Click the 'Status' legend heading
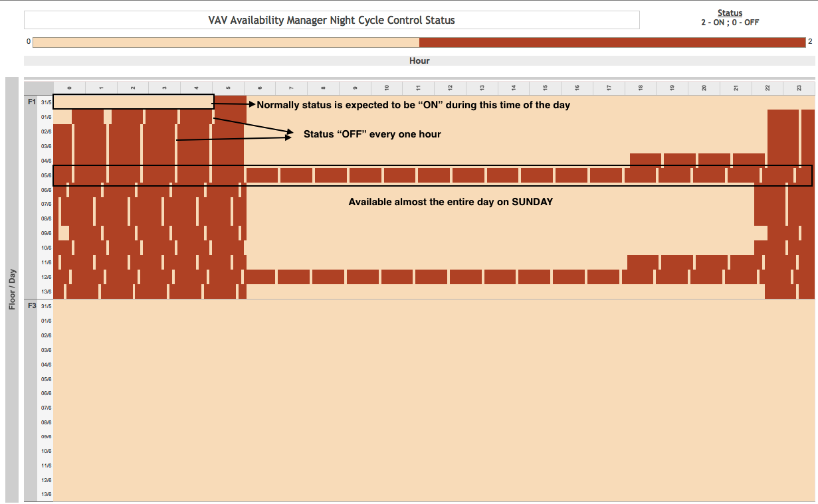The height and width of the screenshot is (504, 818). click(730, 13)
